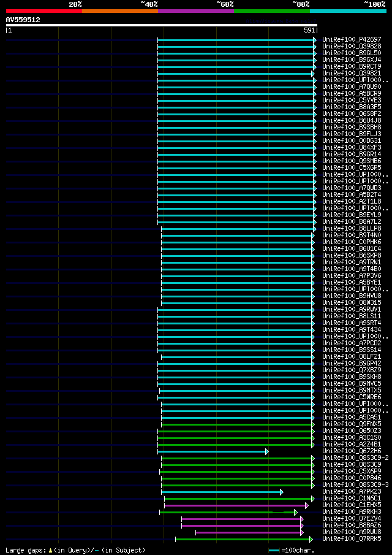392x555 pixels.
Task: Select the UniRef100_B8LS11 label
Action: tap(352, 316)
